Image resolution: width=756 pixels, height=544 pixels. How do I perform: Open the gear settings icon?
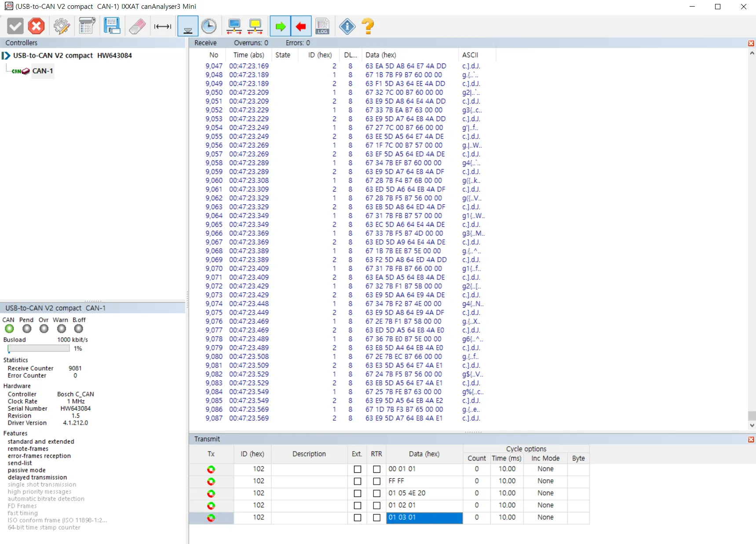pyautogui.click(x=62, y=26)
